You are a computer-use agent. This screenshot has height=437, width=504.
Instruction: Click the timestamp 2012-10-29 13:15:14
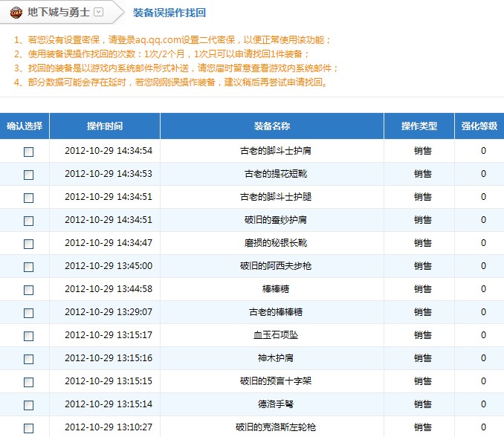pyautogui.click(x=109, y=404)
